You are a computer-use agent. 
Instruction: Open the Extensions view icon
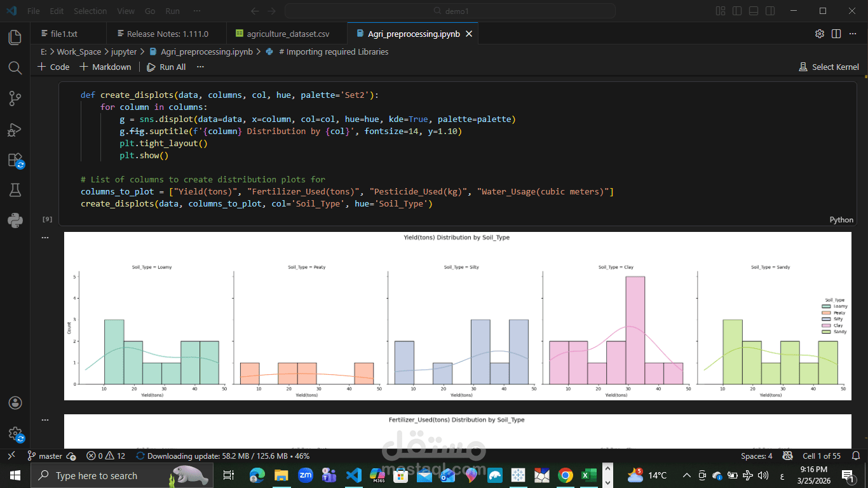pyautogui.click(x=15, y=160)
